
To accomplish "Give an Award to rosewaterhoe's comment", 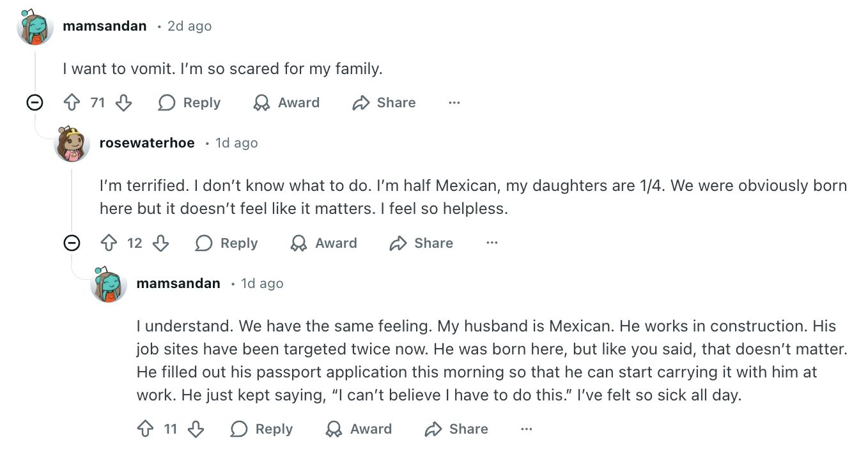I will tap(324, 243).
